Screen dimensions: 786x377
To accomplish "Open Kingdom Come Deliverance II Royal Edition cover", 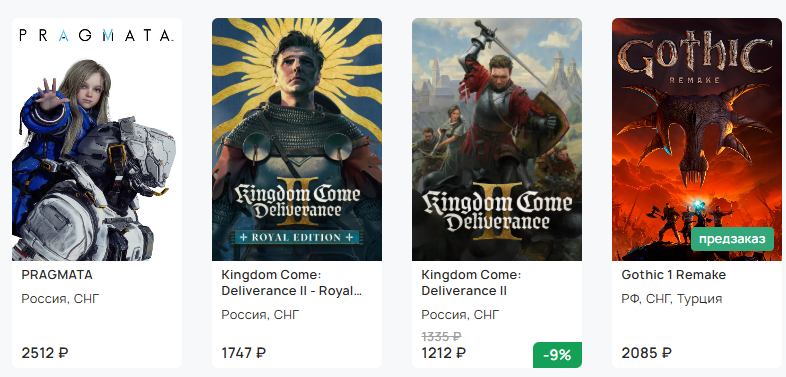I will pyautogui.click(x=297, y=139).
